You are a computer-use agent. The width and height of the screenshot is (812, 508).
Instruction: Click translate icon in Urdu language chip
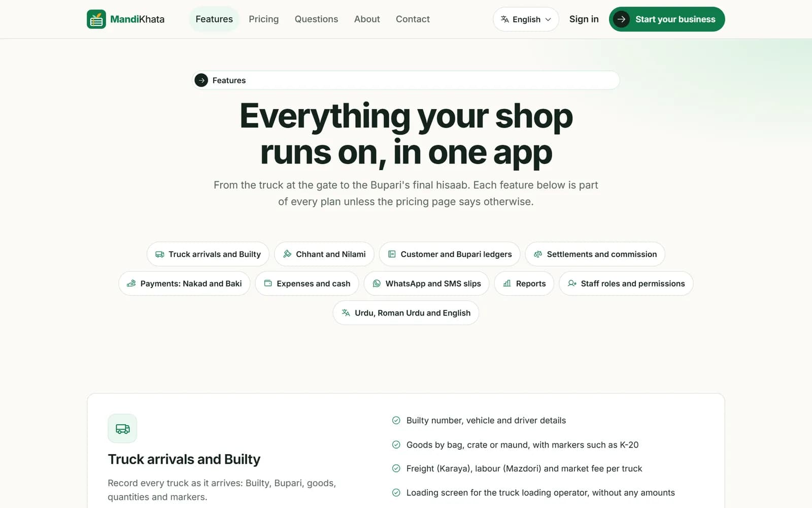pos(346,313)
